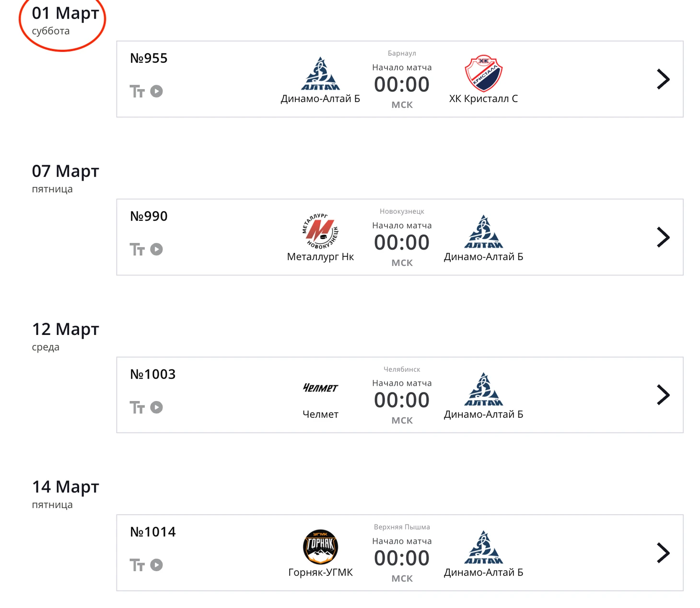
Task: Click the ХК Кристалл С team logo
Action: point(483,73)
